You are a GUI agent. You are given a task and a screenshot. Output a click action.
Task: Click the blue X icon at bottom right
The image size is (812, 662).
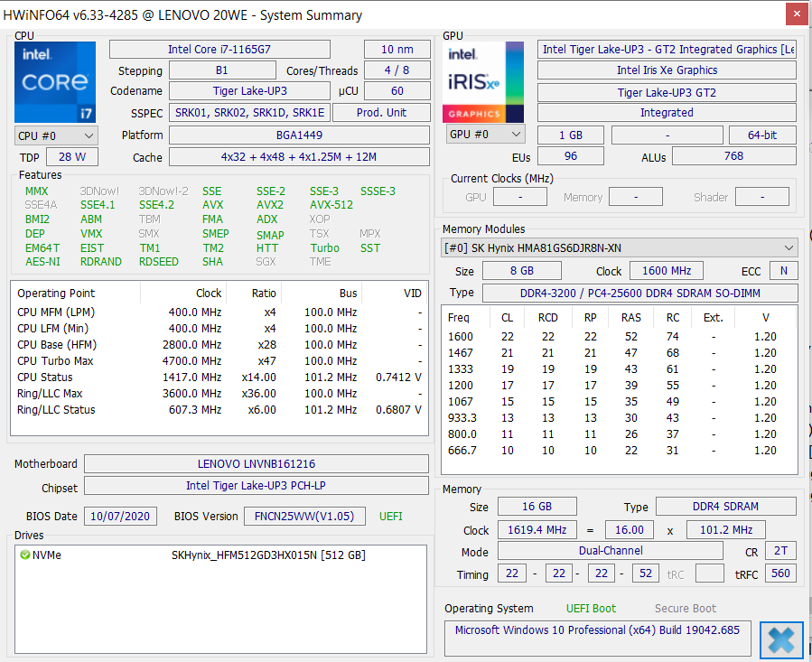[780, 639]
